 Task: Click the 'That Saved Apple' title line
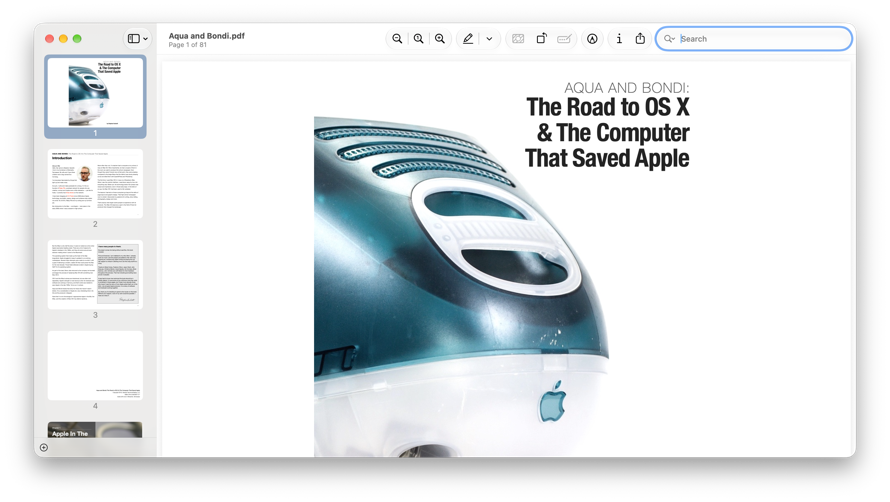607,158
